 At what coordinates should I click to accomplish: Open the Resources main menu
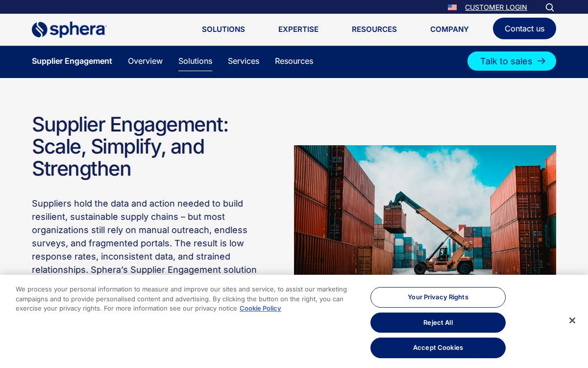(374, 29)
